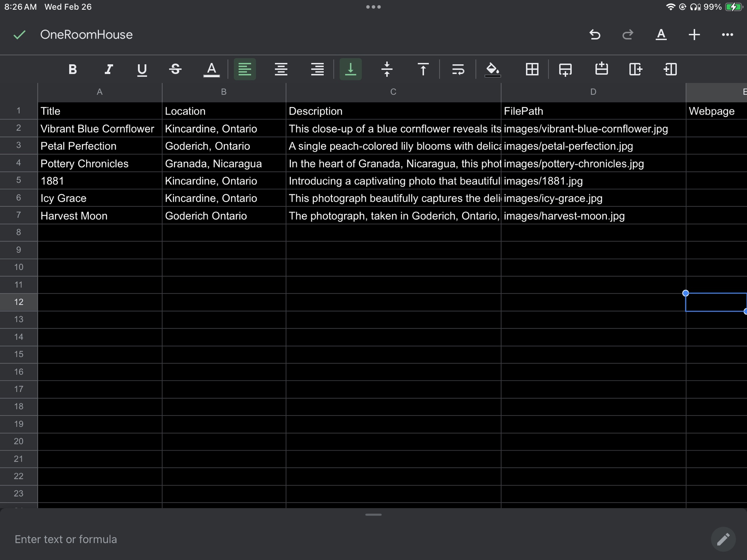Image resolution: width=747 pixels, height=560 pixels.
Task: Select images/vibrant-blue-cornflower.jpg cell
Action: [593, 129]
